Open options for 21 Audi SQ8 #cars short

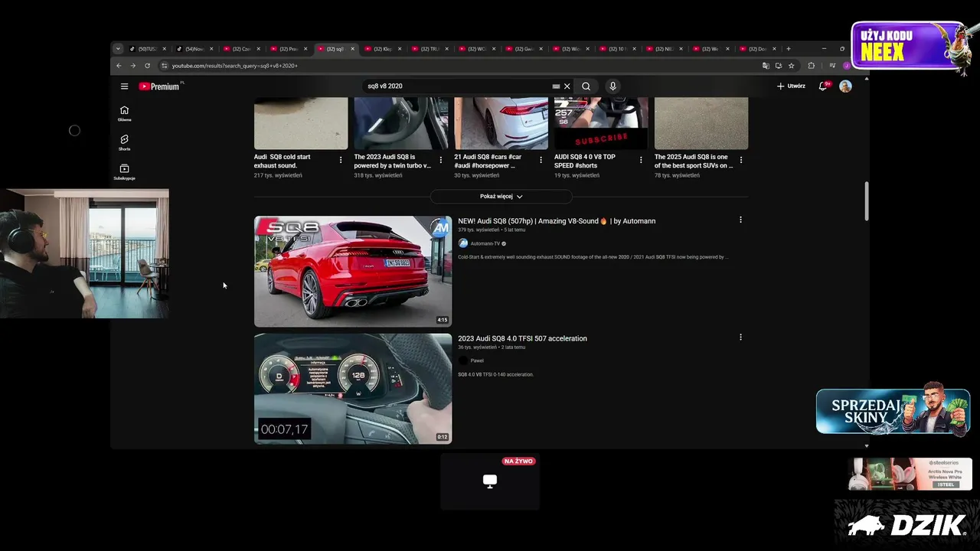[x=541, y=160]
